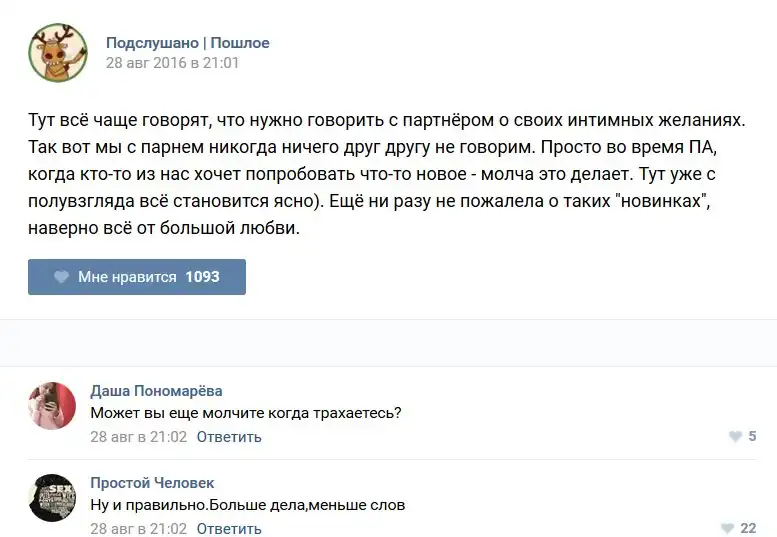Click Простой Человек's avatar image
Screen dimensions: 777x537
[53, 498]
